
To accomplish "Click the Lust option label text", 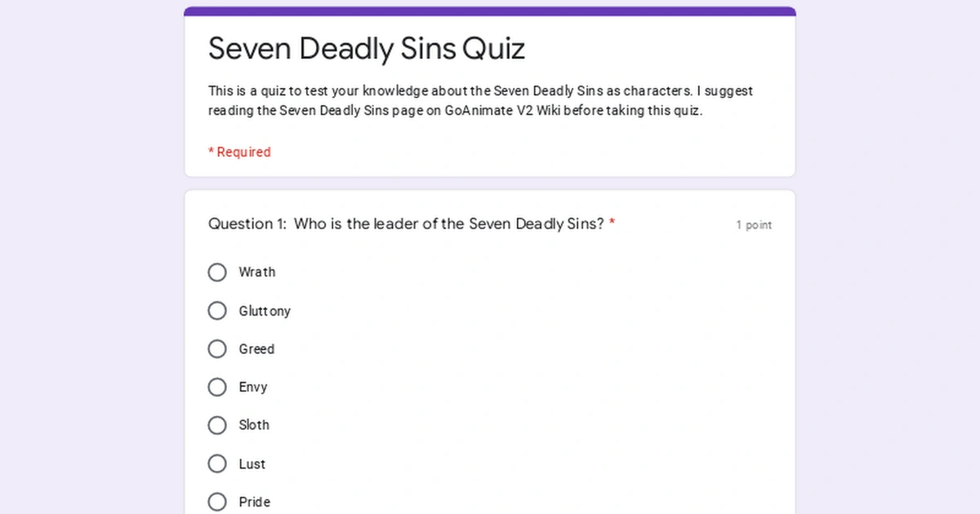I will (251, 463).
